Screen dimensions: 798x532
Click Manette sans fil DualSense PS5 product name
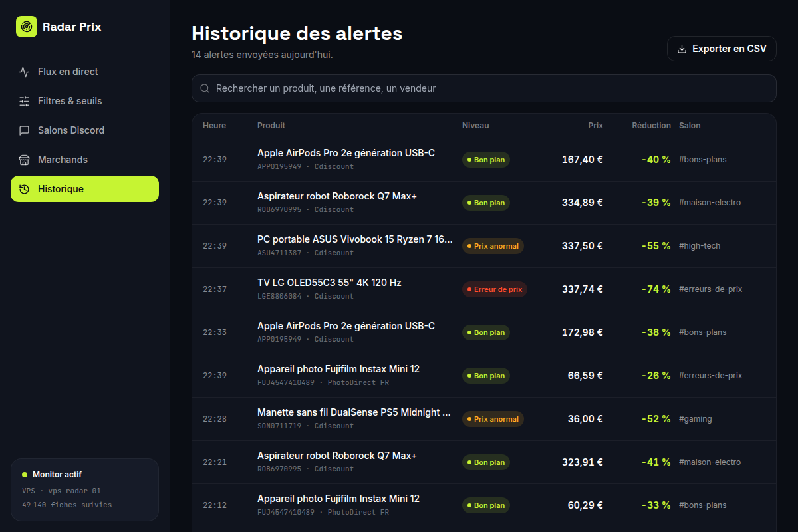[354, 412]
